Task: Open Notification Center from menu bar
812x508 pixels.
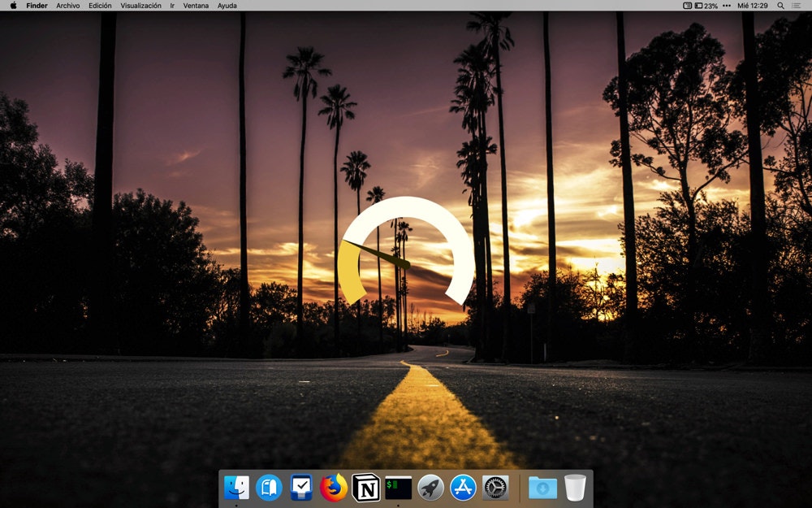Action: (x=797, y=6)
